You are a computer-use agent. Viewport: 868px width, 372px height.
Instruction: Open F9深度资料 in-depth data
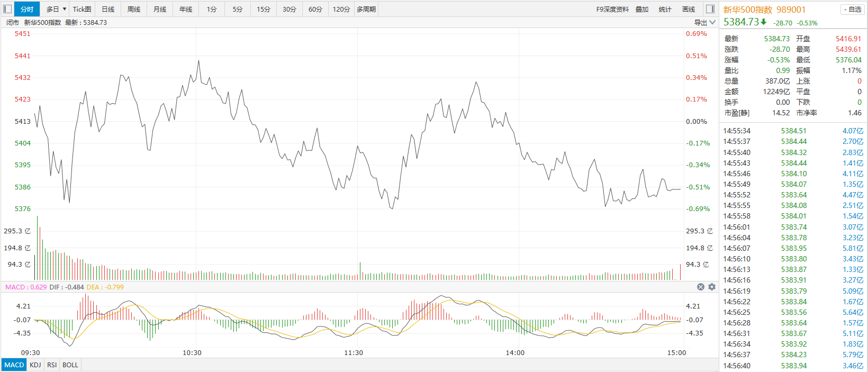(x=612, y=9)
